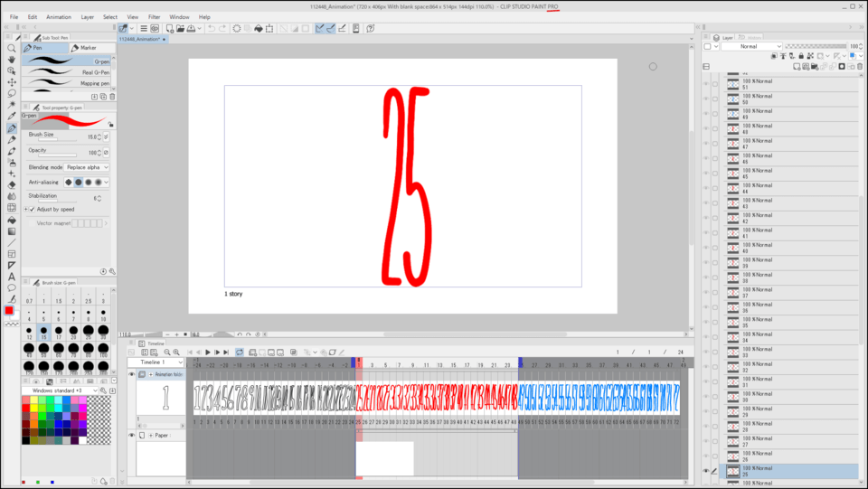This screenshot has height=489, width=868.
Task: Open the layer blend mode Normal dropdown
Action: (x=751, y=46)
